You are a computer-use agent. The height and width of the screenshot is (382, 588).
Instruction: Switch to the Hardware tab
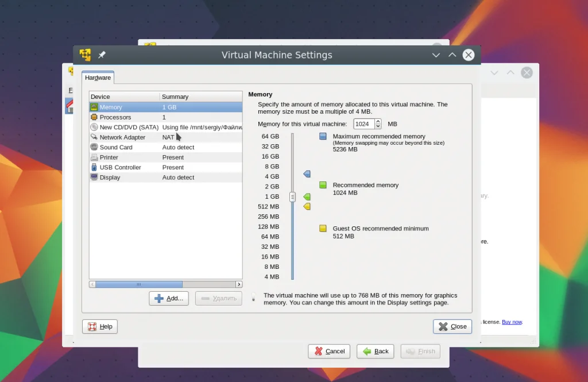point(98,78)
